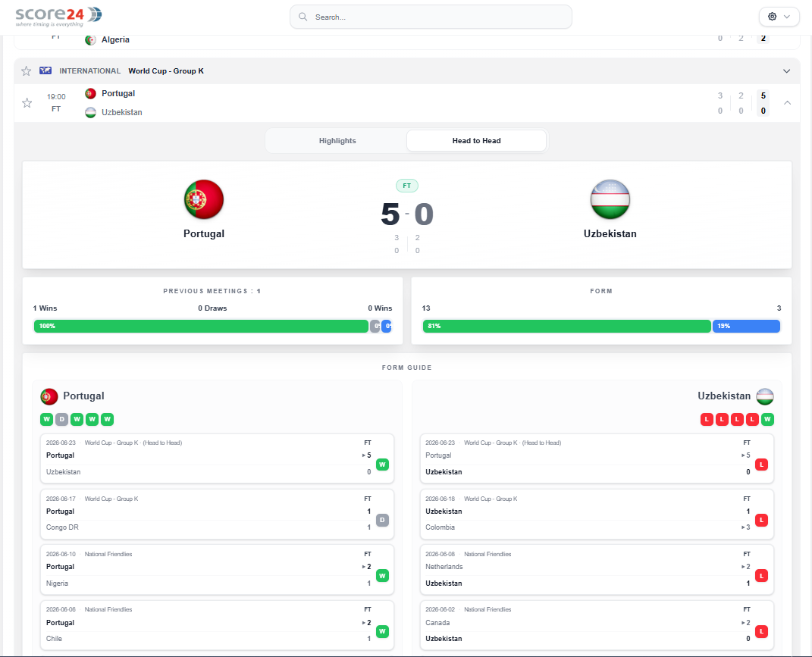Open Portugal vs Congo DR match card
Image resolution: width=812 pixels, height=657 pixels.
click(217, 514)
